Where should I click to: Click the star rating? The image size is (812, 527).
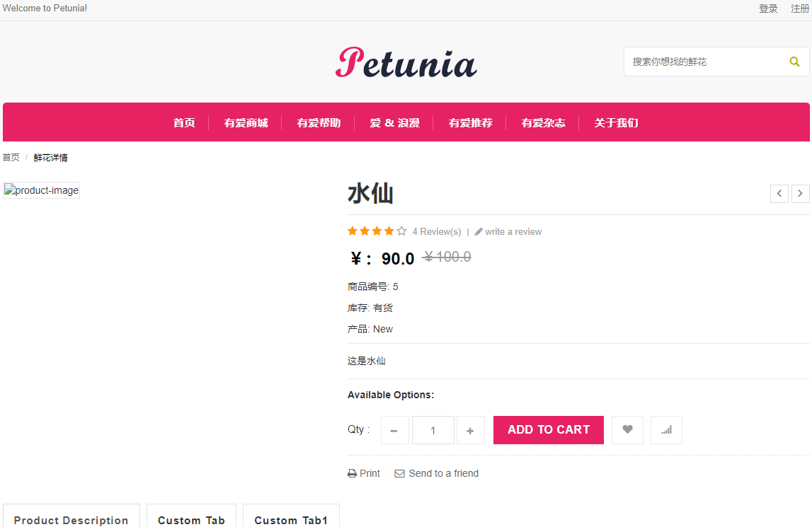(x=377, y=231)
